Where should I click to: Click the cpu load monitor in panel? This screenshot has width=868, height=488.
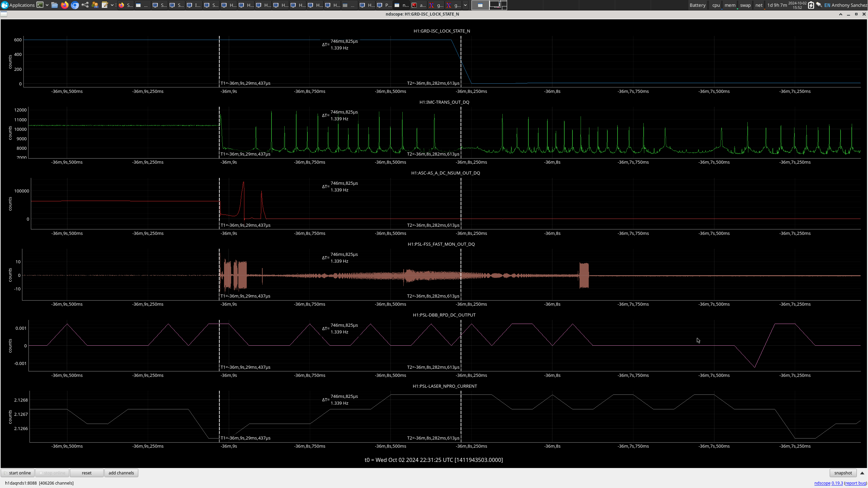pos(716,5)
